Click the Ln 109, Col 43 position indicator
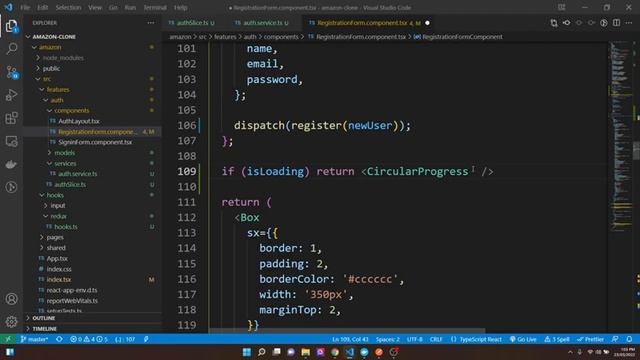The height and width of the screenshot is (360, 640). tap(350, 339)
